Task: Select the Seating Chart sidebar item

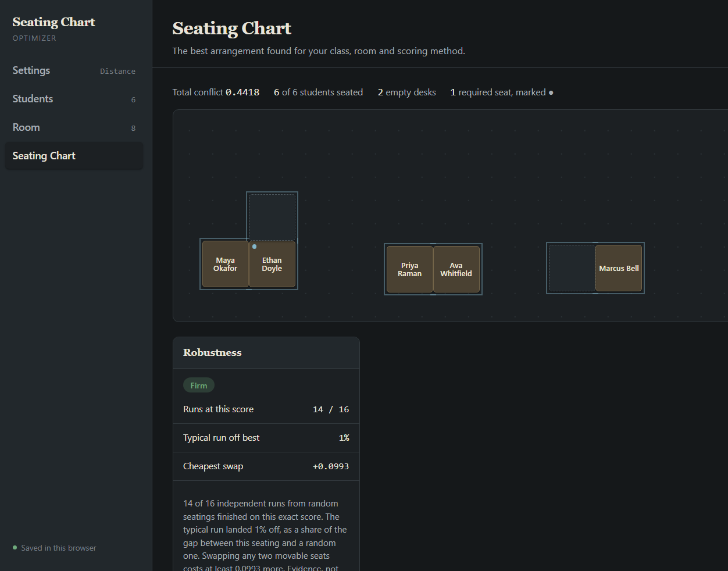Action: click(74, 156)
